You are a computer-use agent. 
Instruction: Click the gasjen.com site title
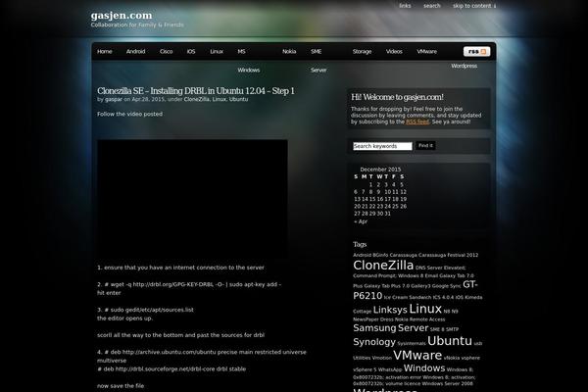click(x=122, y=16)
